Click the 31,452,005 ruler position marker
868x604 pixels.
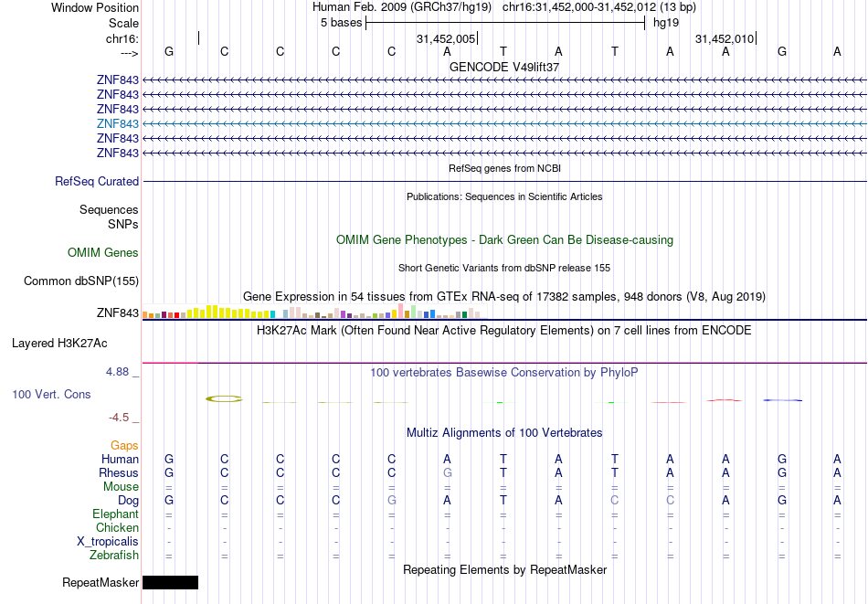click(x=447, y=38)
